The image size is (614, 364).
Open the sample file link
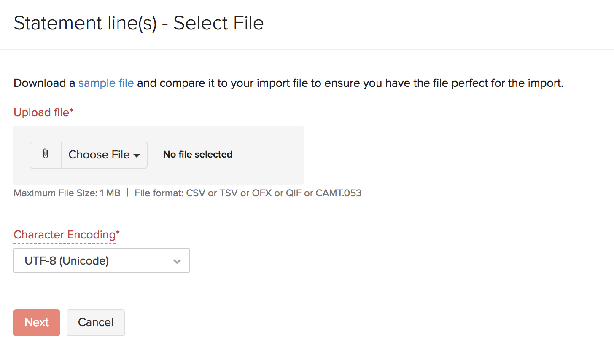coord(106,83)
